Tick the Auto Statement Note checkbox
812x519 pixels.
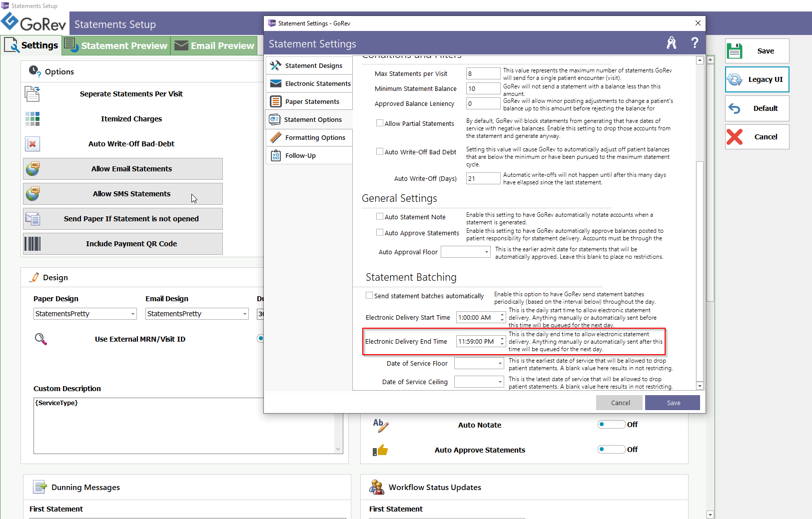click(x=380, y=216)
